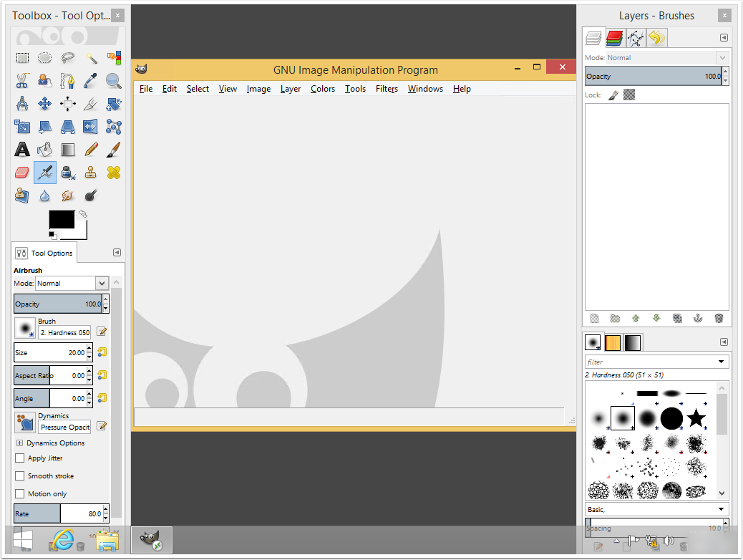Select the Blend gradient tool
The image size is (743, 560).
68,150
